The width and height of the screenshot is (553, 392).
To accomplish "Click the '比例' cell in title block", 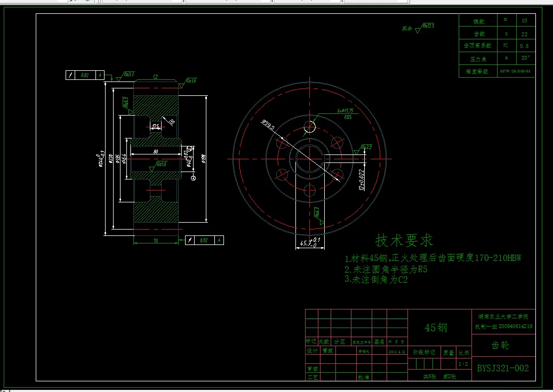I will coord(464,353).
